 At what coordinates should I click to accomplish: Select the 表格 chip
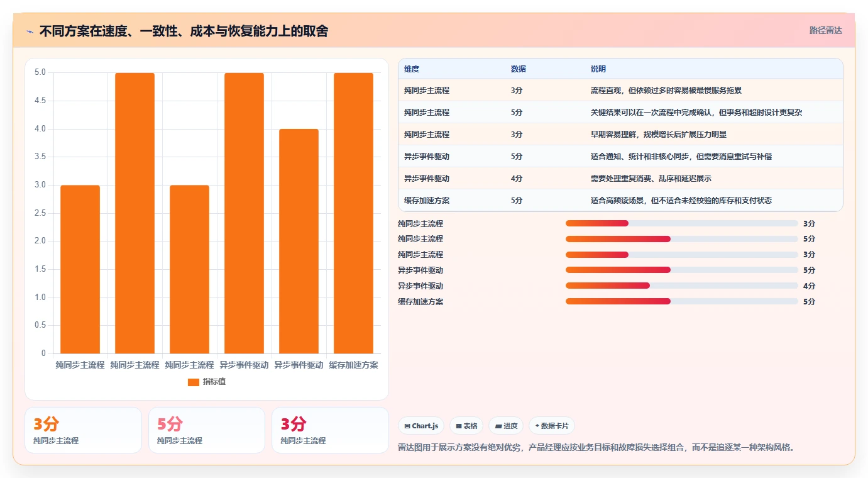(467, 426)
